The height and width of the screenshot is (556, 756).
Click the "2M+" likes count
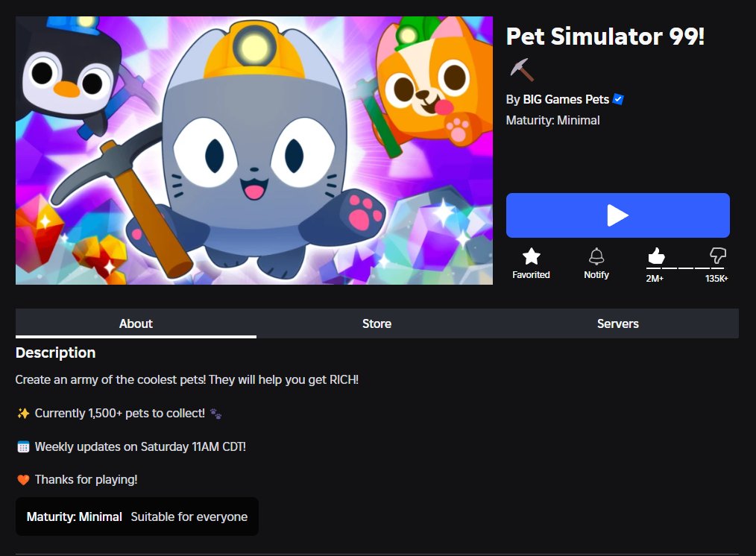click(655, 279)
